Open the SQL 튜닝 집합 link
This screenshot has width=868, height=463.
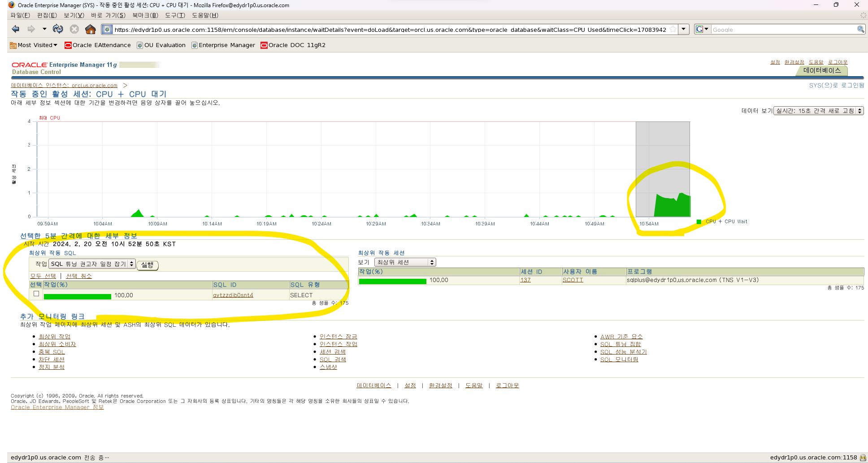[x=621, y=344]
